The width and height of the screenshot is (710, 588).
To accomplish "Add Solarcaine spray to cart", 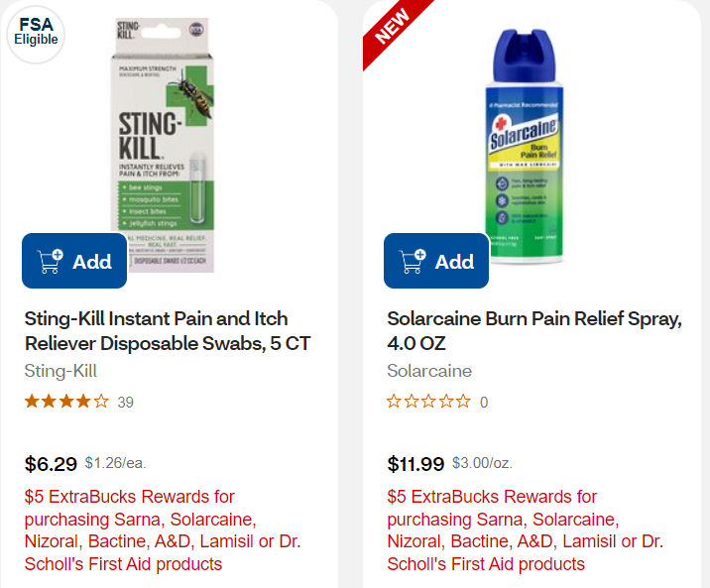I will point(436,262).
